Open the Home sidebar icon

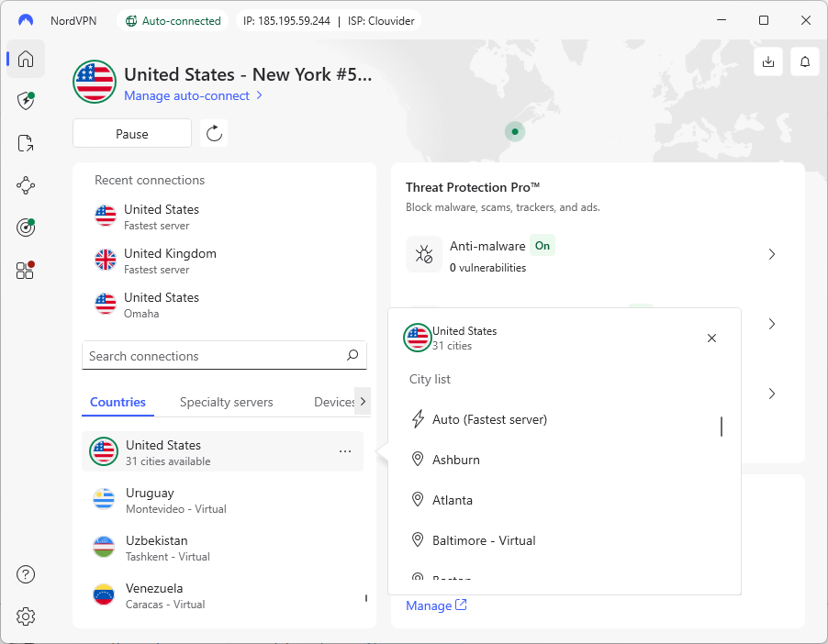tap(26, 59)
